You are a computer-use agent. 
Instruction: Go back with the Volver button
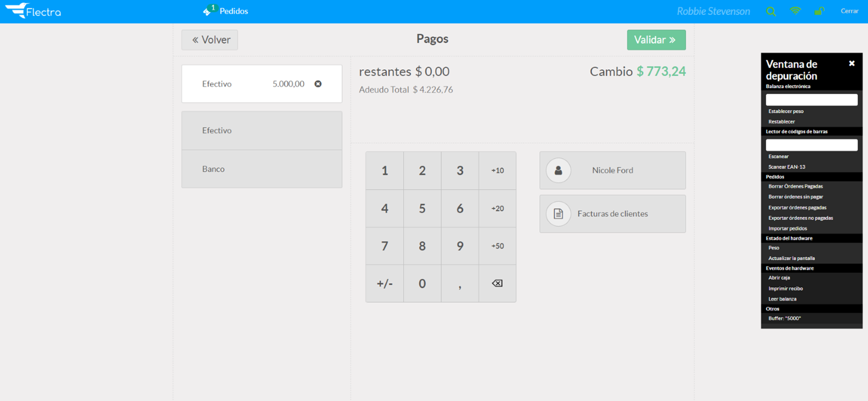click(210, 40)
